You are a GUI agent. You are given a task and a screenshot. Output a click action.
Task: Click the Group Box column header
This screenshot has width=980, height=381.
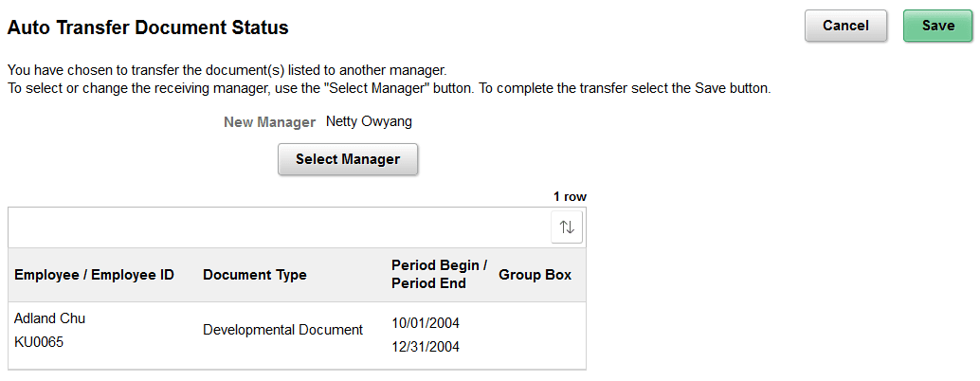pyautogui.click(x=535, y=276)
